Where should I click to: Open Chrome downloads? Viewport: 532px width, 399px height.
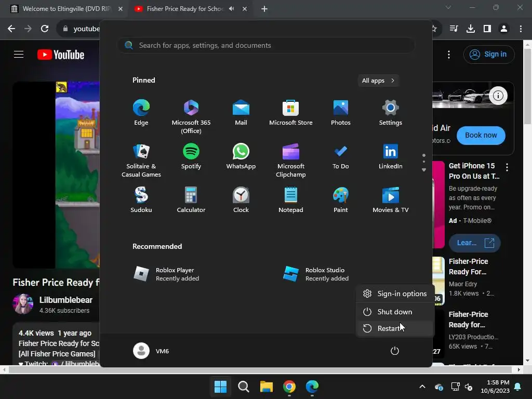pos(471,29)
